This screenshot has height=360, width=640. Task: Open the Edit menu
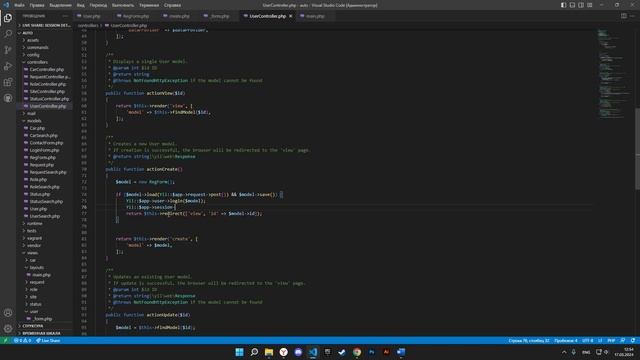pos(37,5)
